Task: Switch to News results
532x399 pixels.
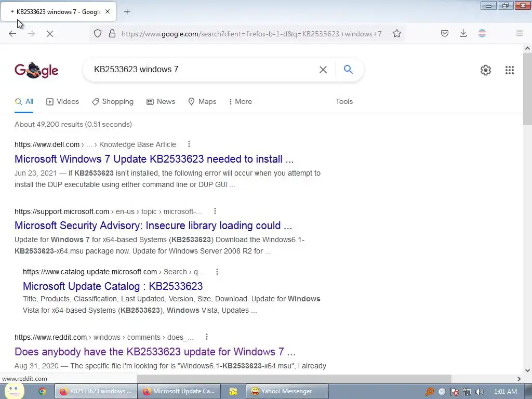Action: (x=161, y=102)
